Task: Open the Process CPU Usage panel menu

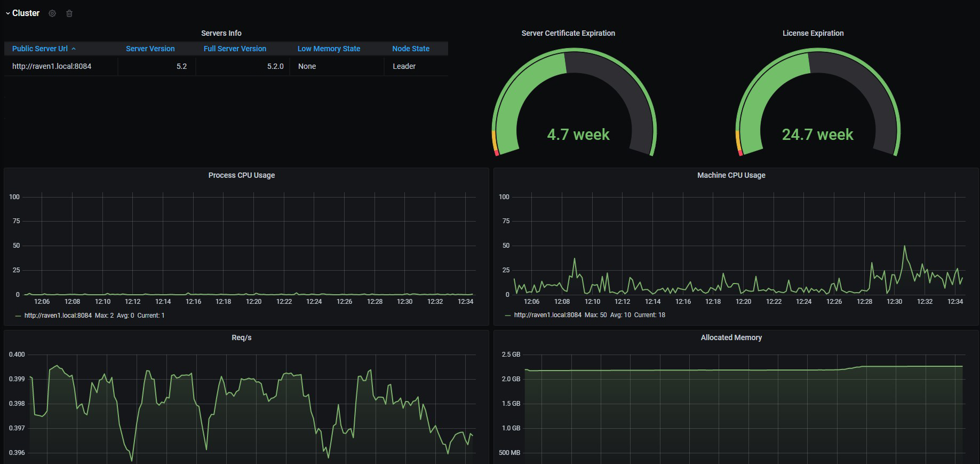Action: [242, 175]
